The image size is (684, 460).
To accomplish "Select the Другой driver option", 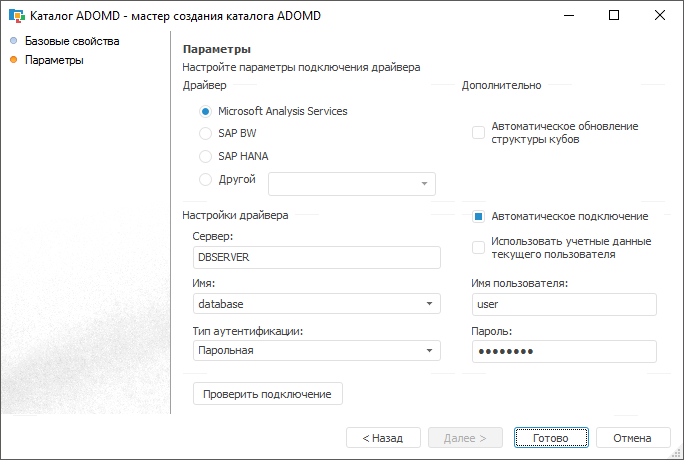I will (x=206, y=180).
